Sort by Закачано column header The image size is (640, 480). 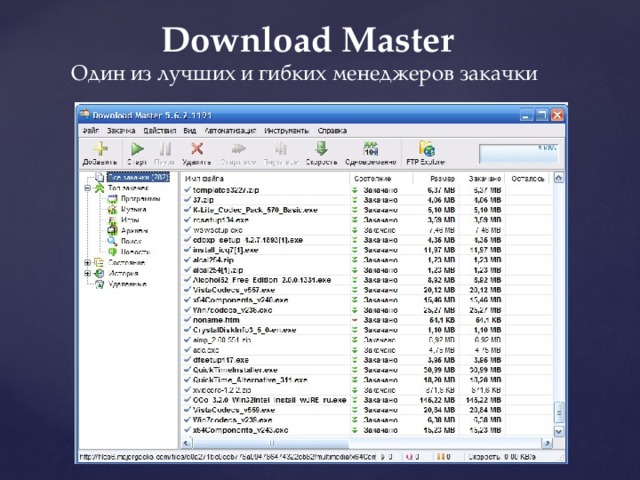(482, 179)
